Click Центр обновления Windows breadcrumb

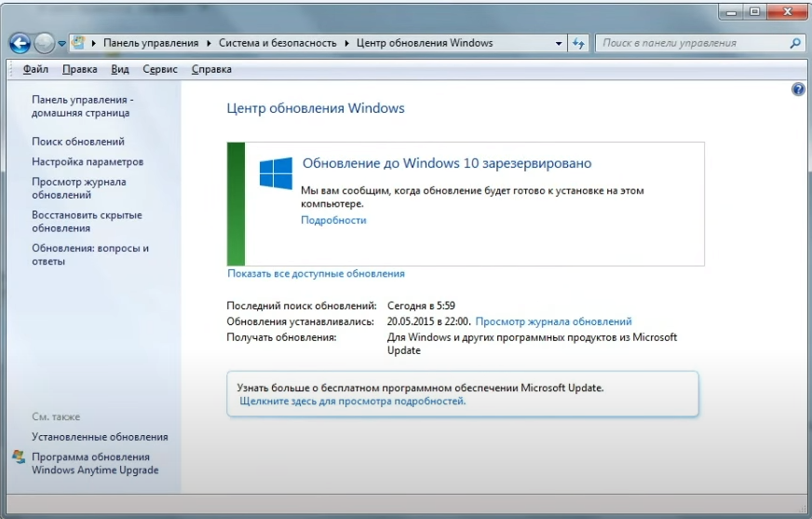pos(425,43)
